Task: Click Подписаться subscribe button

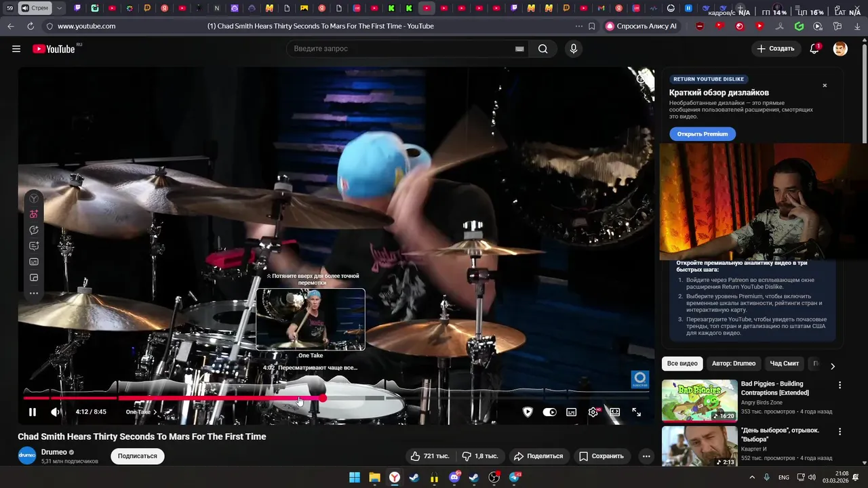Action: click(137, 456)
